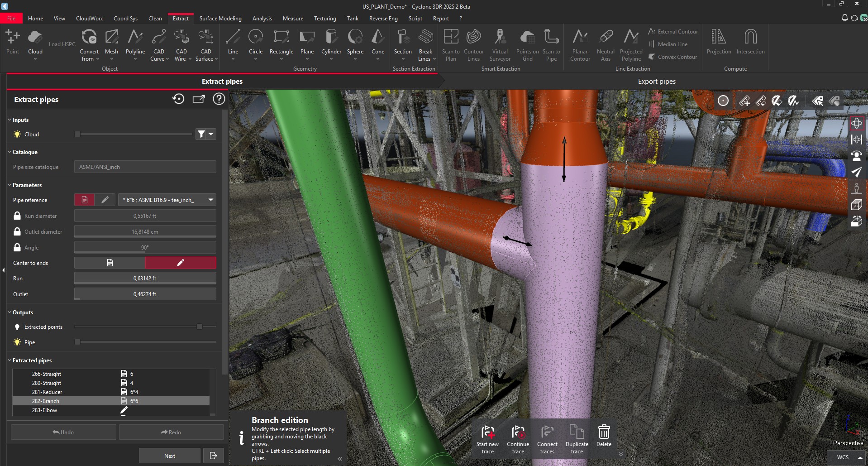The height and width of the screenshot is (466, 868).
Task: Toggle the Pipe output lightbulb
Action: (17, 342)
